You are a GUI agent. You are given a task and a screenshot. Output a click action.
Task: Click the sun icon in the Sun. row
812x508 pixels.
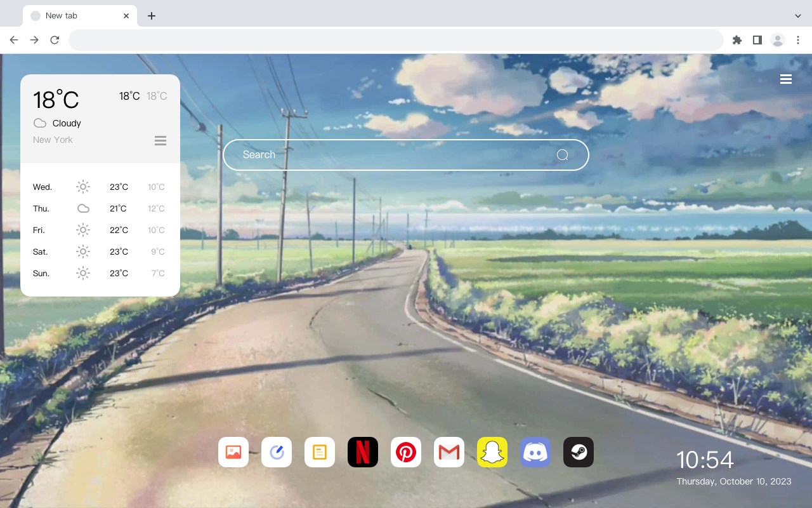(x=83, y=273)
